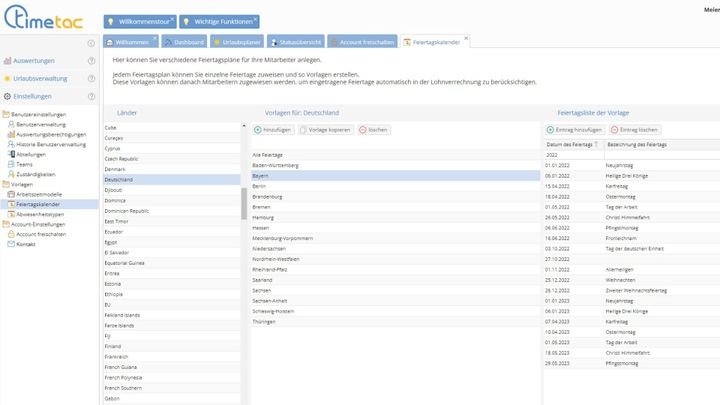The width and height of the screenshot is (720, 405).
Task: Click hinzufügen to add a template
Action: pyautogui.click(x=272, y=130)
